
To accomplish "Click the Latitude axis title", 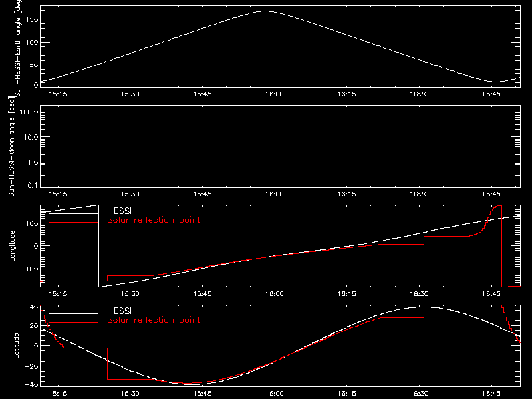I will pyautogui.click(x=16, y=346).
